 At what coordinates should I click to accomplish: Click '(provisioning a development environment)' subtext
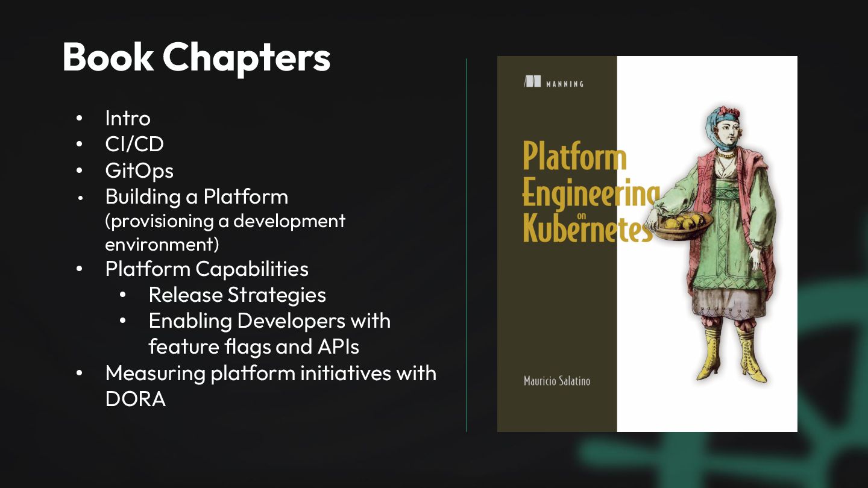point(225,233)
